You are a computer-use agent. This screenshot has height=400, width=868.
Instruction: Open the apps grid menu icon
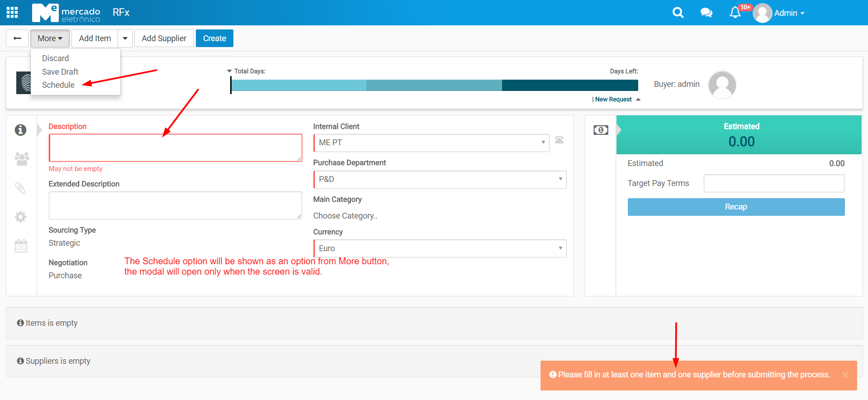(x=12, y=13)
